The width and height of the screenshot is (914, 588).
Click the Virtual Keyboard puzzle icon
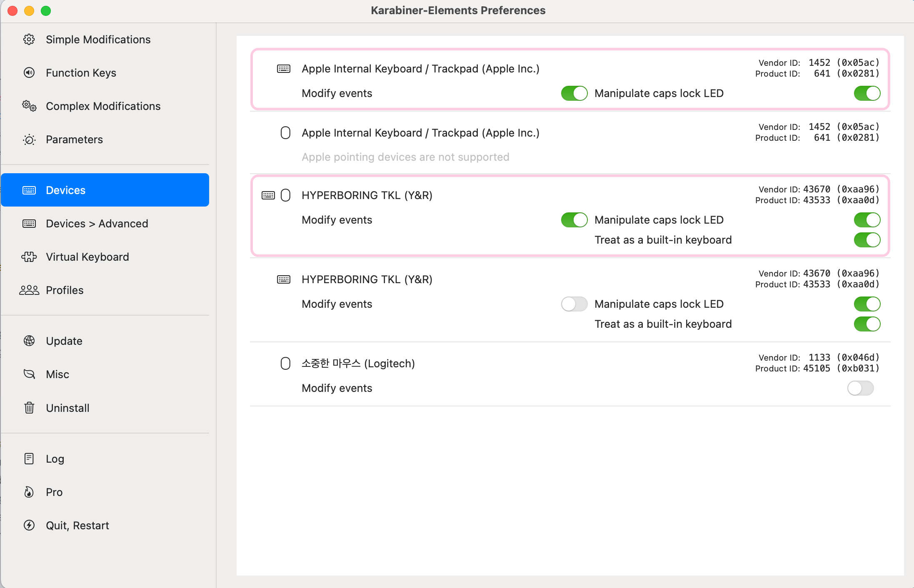coord(29,257)
